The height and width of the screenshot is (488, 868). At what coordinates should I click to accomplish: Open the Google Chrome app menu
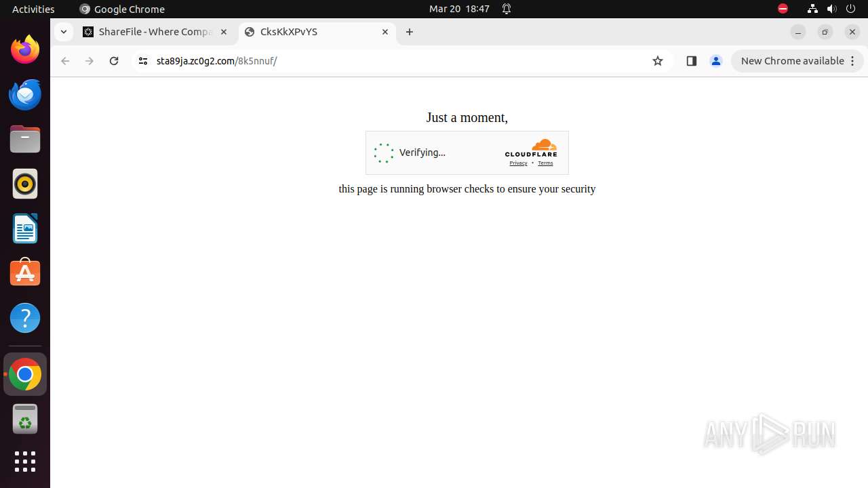(x=122, y=9)
